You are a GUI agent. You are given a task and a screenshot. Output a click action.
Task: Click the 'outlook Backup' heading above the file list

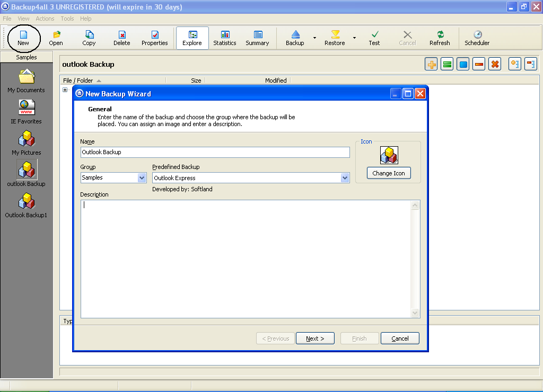tap(89, 64)
